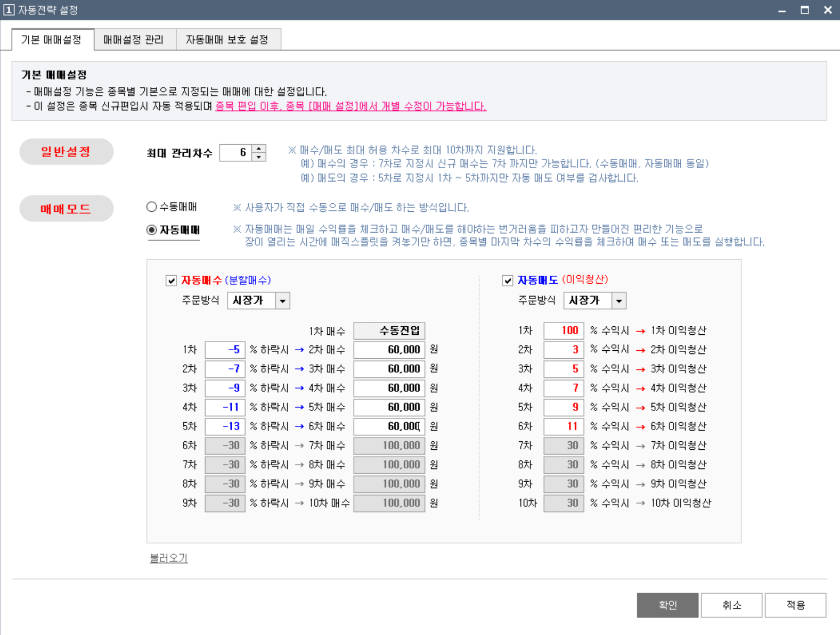Toggle the 자동매수 (분할매수) checkbox
Viewport: 840px width, 635px height.
[x=172, y=281]
